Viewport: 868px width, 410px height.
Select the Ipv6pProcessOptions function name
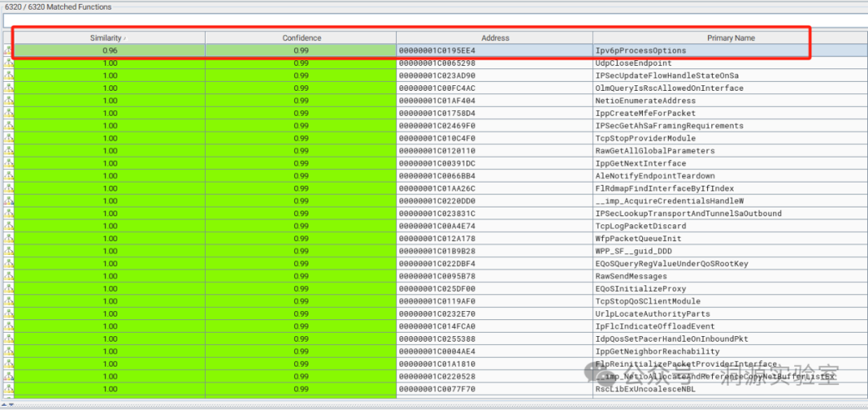(641, 51)
